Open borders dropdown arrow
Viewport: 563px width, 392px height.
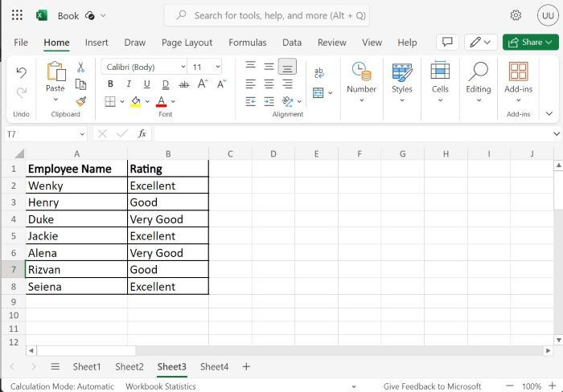(122, 101)
